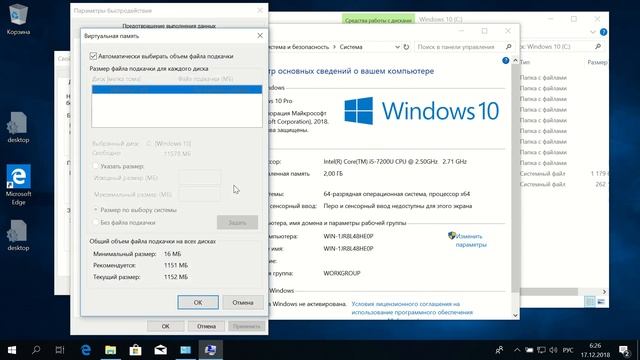Launch Edge from the taskbar
640x360 pixels.
coord(86,350)
